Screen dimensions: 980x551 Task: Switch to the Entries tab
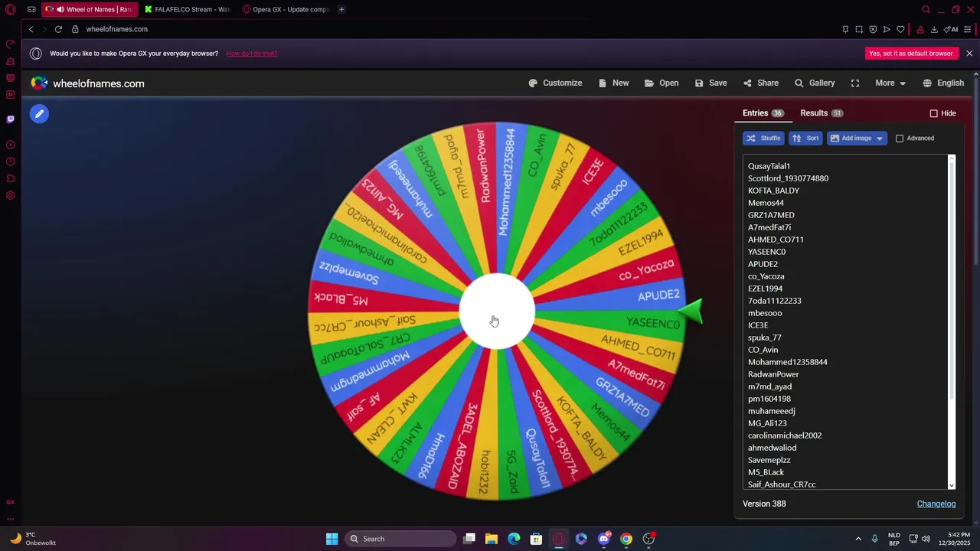763,113
